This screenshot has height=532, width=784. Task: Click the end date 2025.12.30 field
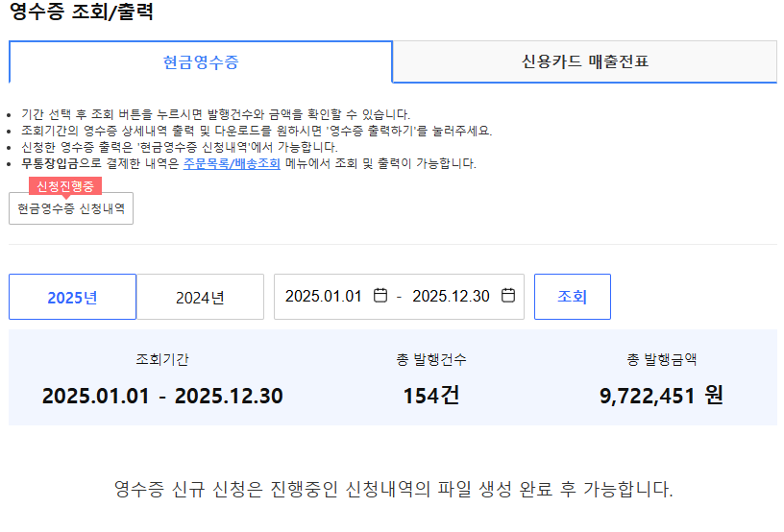point(451,296)
